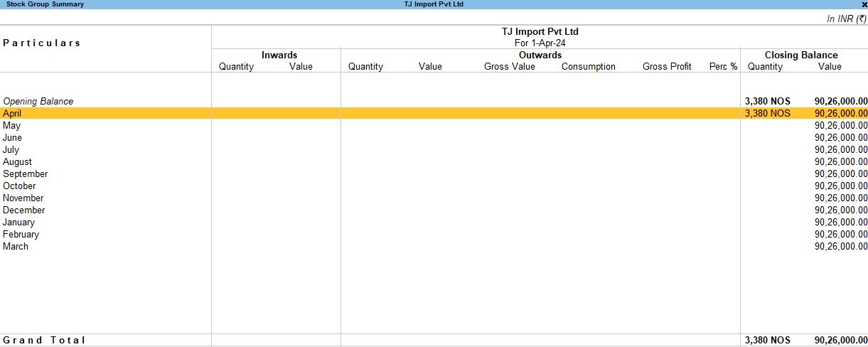This screenshot has height=347, width=868.
Task: Click the Outwards Quantity sub-header
Action: pos(365,66)
